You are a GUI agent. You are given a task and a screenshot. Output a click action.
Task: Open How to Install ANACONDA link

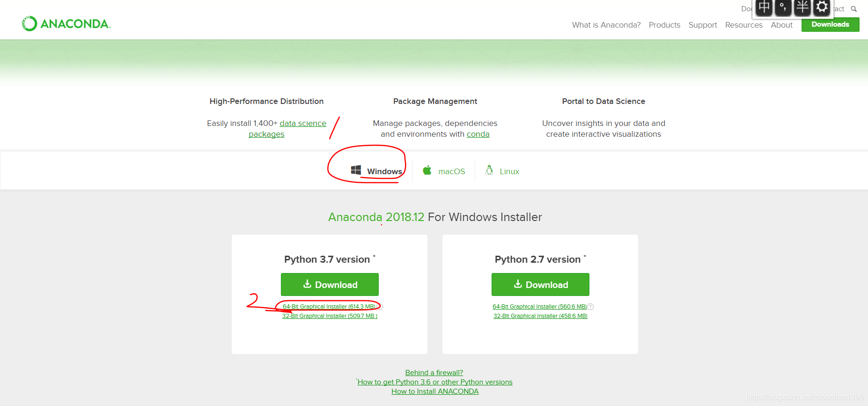click(435, 391)
